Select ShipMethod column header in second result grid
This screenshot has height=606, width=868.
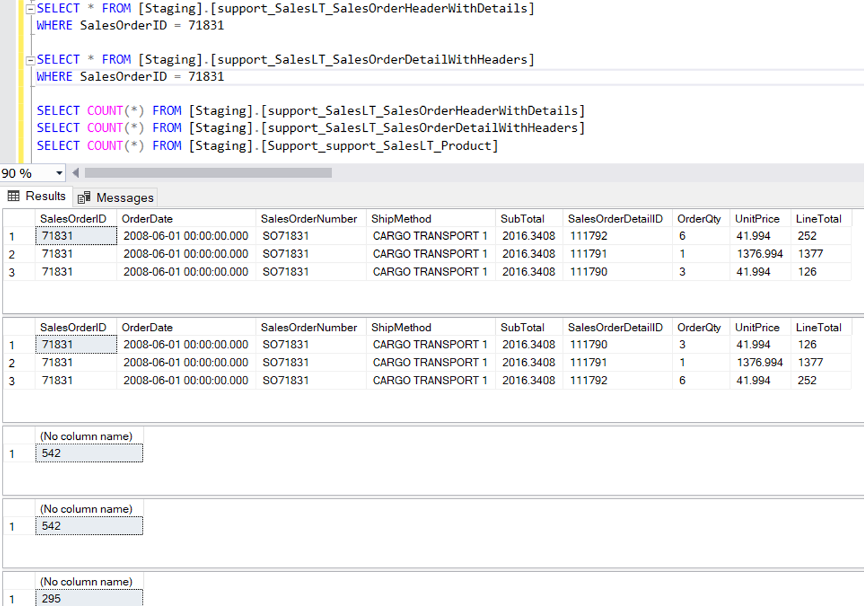(x=431, y=327)
